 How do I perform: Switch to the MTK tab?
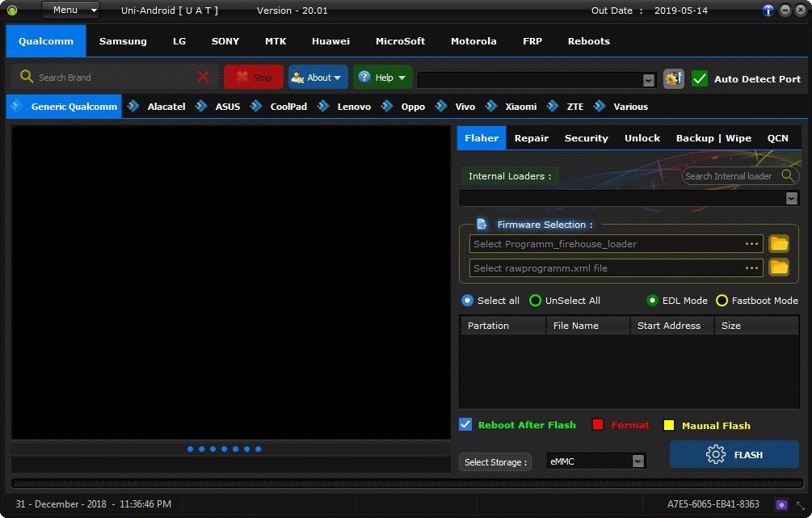[276, 41]
